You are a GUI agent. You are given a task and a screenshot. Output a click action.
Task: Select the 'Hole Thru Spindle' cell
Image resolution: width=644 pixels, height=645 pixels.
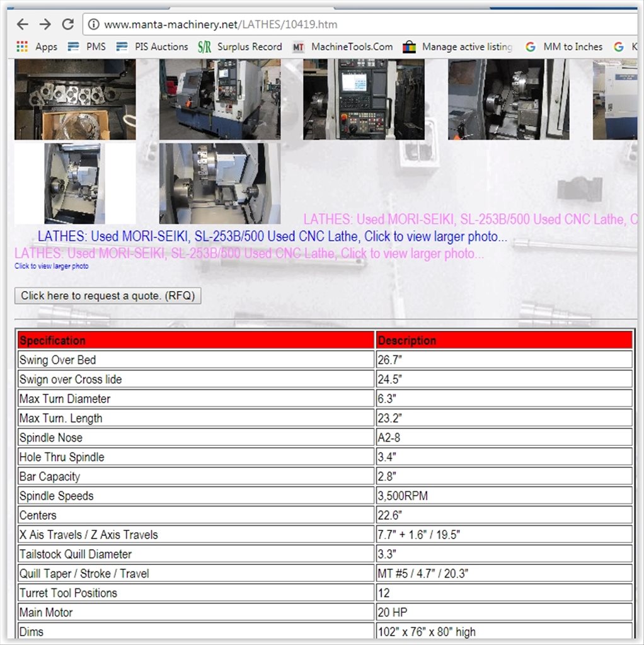pos(196,457)
